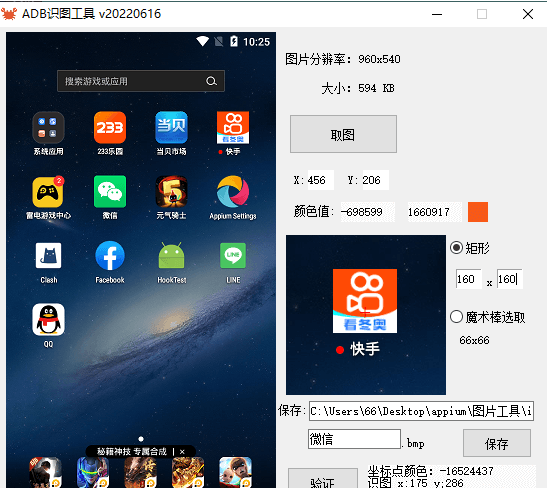Open the Appium Settings icon
Screen dimensions: 547x488
point(233,192)
